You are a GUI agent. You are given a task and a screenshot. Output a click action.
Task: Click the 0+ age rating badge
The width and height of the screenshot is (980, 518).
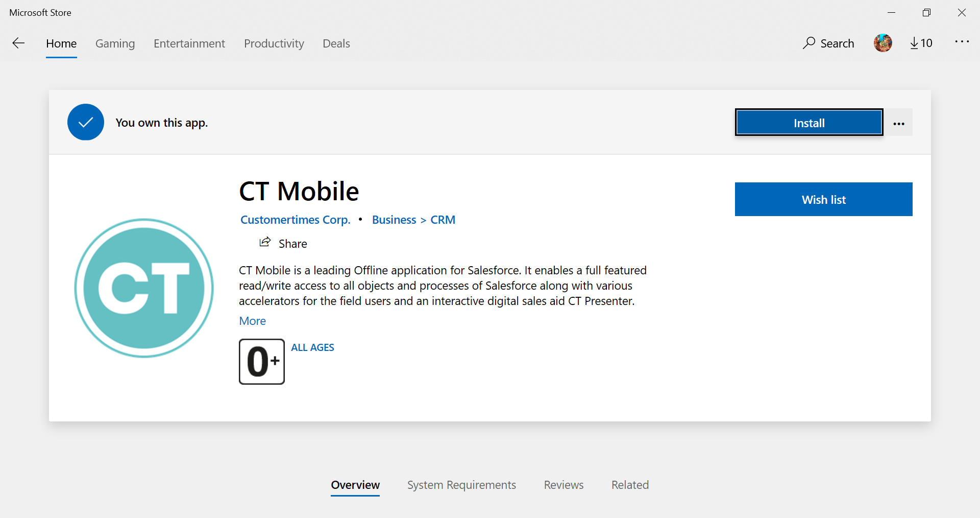tap(262, 362)
